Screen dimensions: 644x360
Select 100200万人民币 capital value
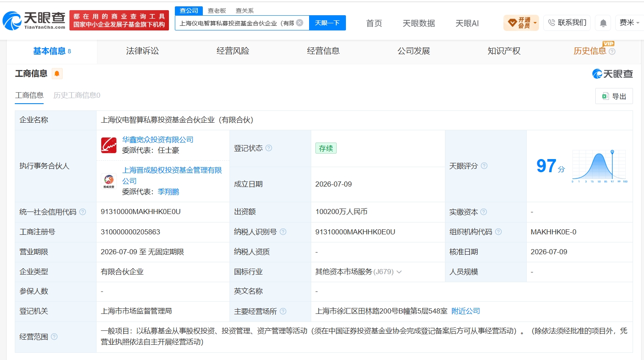click(341, 212)
